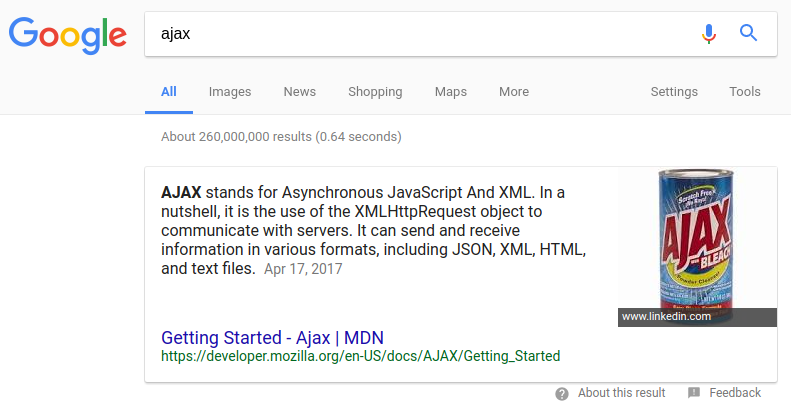Screen dimensions: 791x411
Task: Open the Maps tab
Action: click(x=451, y=92)
